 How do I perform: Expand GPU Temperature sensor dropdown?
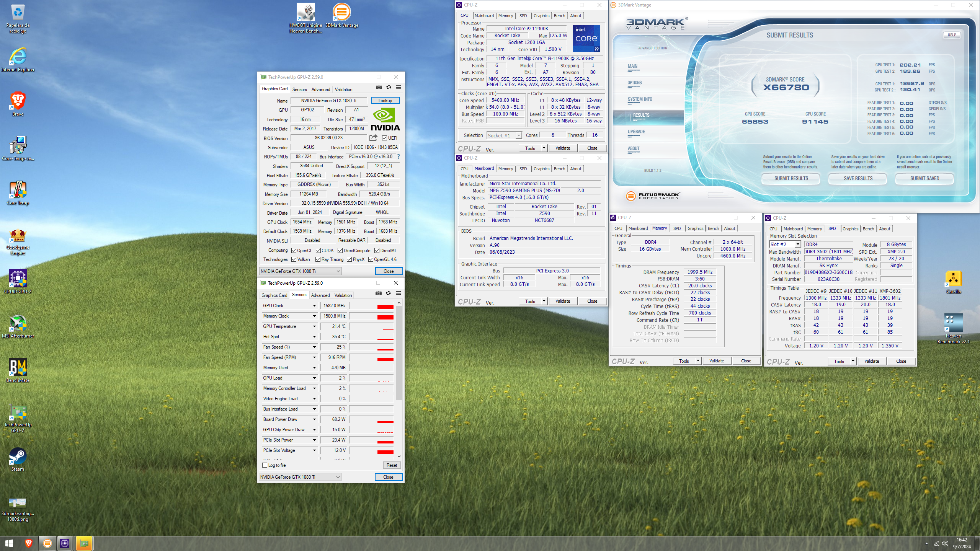pos(314,326)
